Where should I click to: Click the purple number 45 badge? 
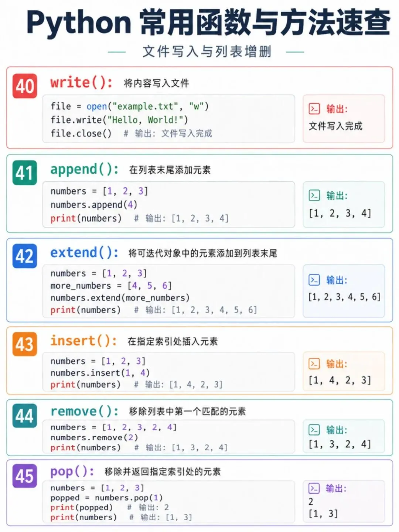[25, 476]
